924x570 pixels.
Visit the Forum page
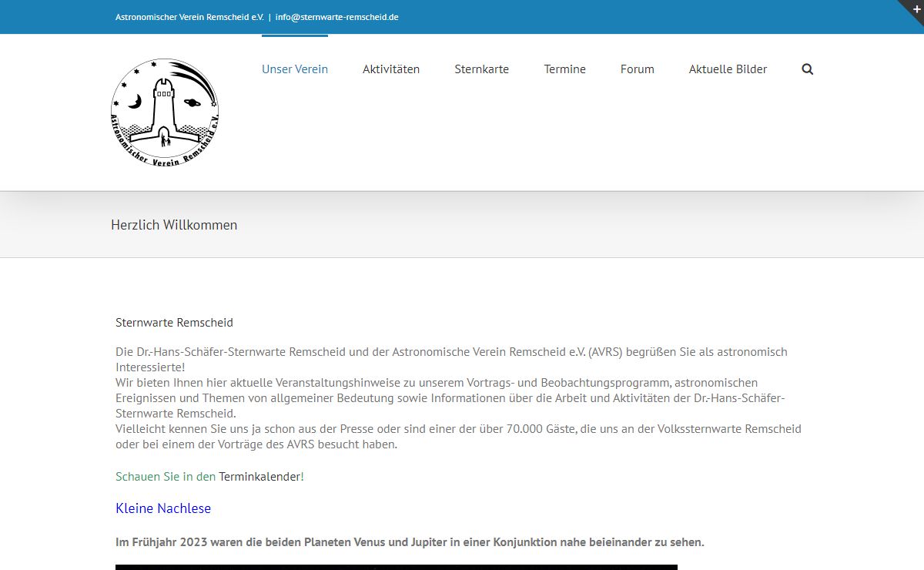(x=638, y=69)
